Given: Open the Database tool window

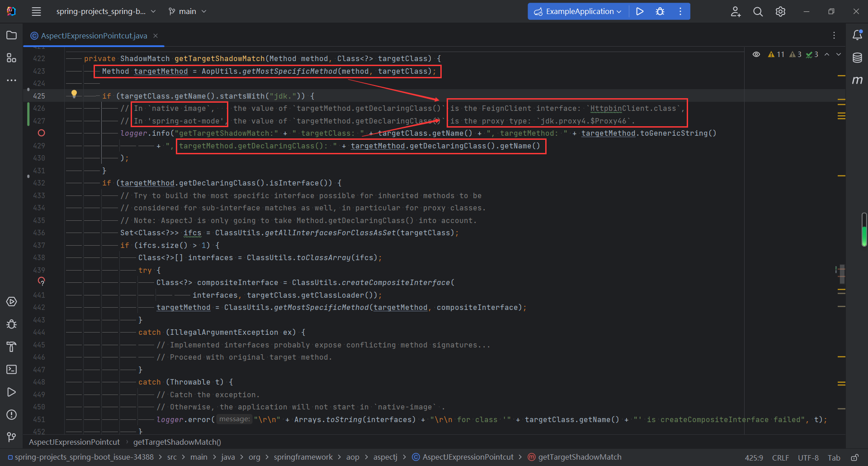Looking at the screenshot, I should (857, 58).
